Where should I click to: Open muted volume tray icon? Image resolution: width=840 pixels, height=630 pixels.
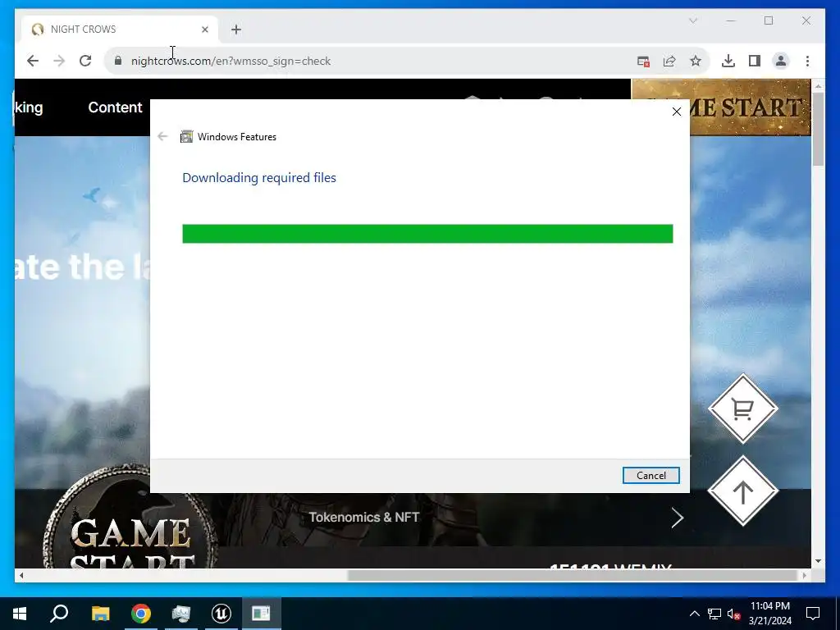pyautogui.click(x=733, y=614)
